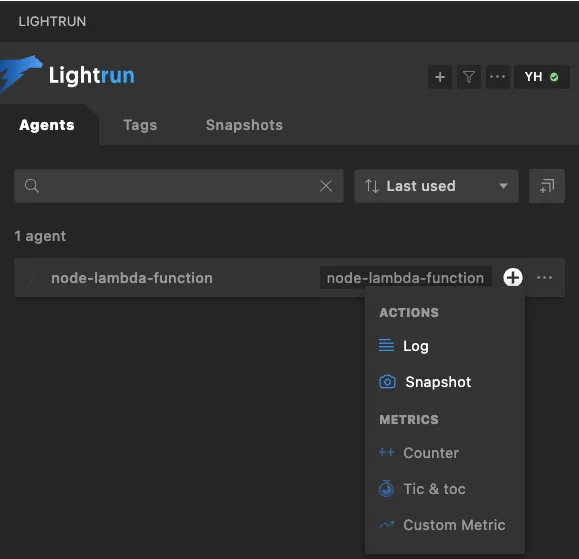Choose Tic & toc metric

(444, 489)
